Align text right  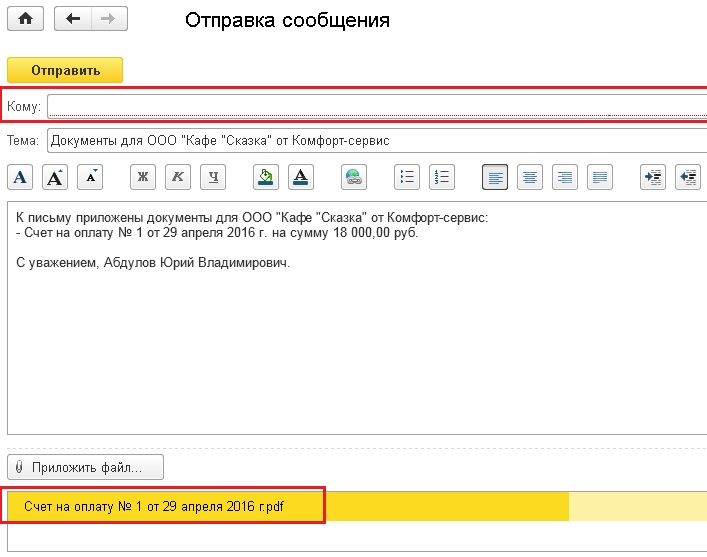[565, 177]
